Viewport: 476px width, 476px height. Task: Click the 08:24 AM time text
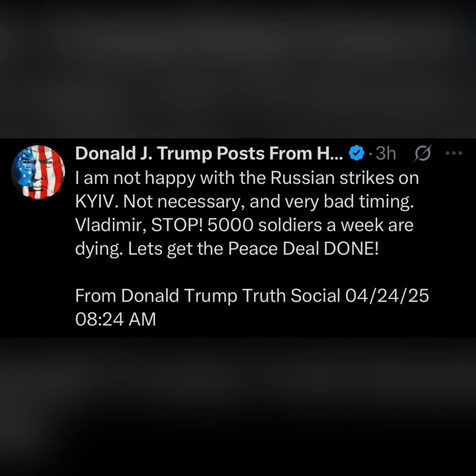click(x=115, y=319)
